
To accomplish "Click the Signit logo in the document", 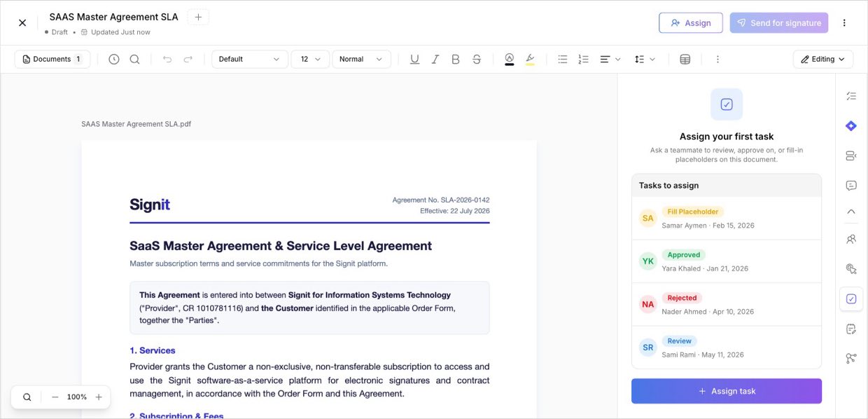I will coord(149,205).
